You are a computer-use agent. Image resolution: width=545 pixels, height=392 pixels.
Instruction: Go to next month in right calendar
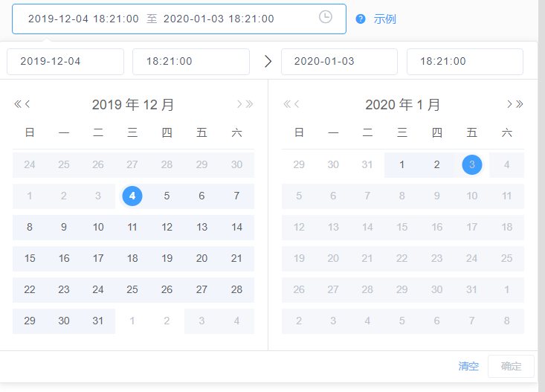tap(509, 104)
